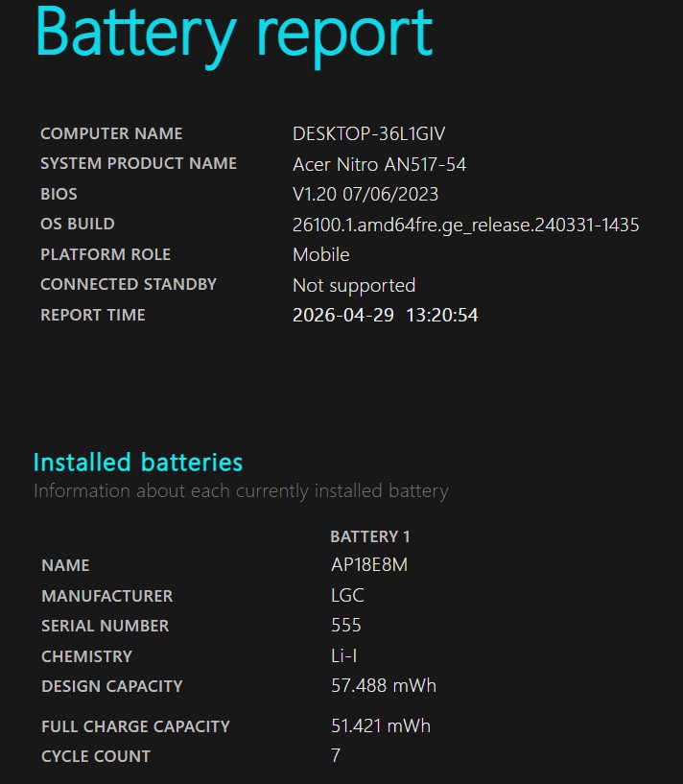Select the computer name DESKTOP-36L1GIV

[368, 133]
